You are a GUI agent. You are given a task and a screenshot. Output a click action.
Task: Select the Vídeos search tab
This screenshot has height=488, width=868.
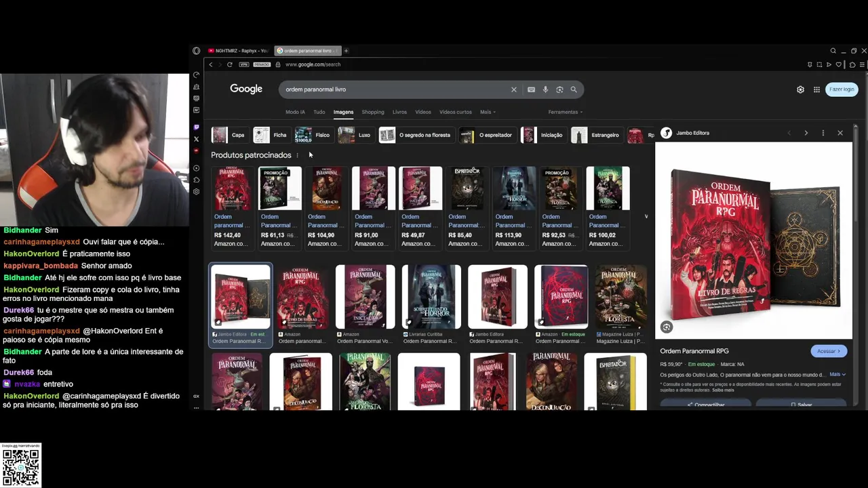422,112
